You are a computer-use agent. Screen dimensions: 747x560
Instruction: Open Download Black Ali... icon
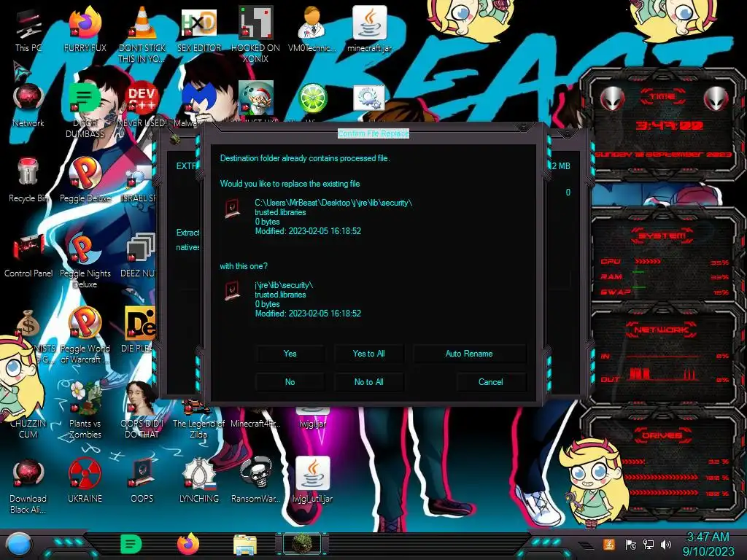[28, 486]
